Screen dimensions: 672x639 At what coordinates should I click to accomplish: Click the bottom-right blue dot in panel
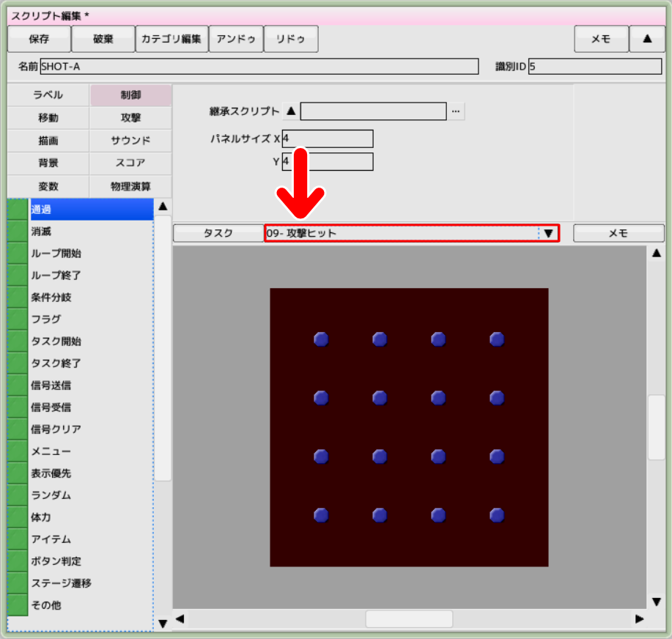tap(497, 515)
